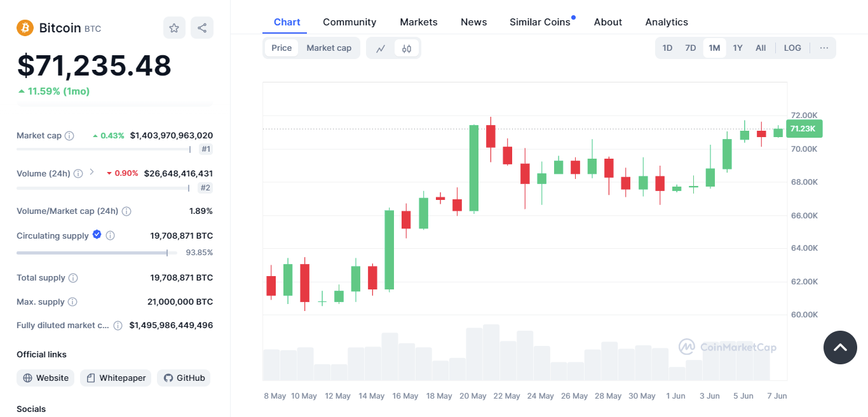Image resolution: width=868 pixels, height=417 pixels.
Task: Show info tooltip for Market cap
Action: (70, 135)
